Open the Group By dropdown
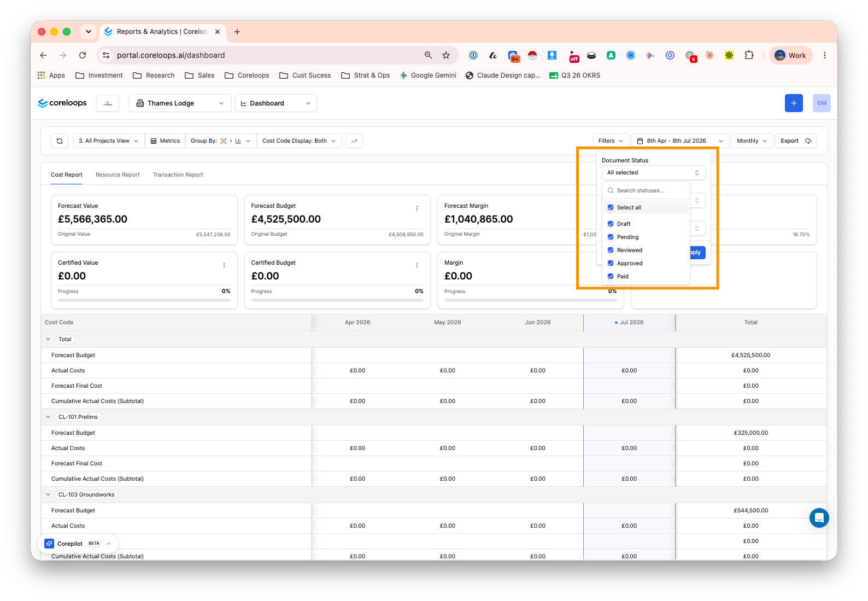Screen dimensions: 868x601 click(x=221, y=141)
